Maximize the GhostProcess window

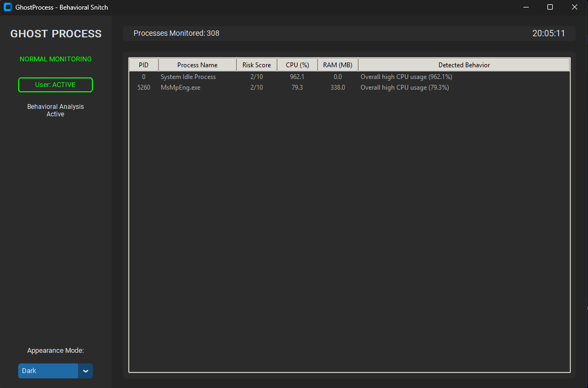tap(550, 7)
